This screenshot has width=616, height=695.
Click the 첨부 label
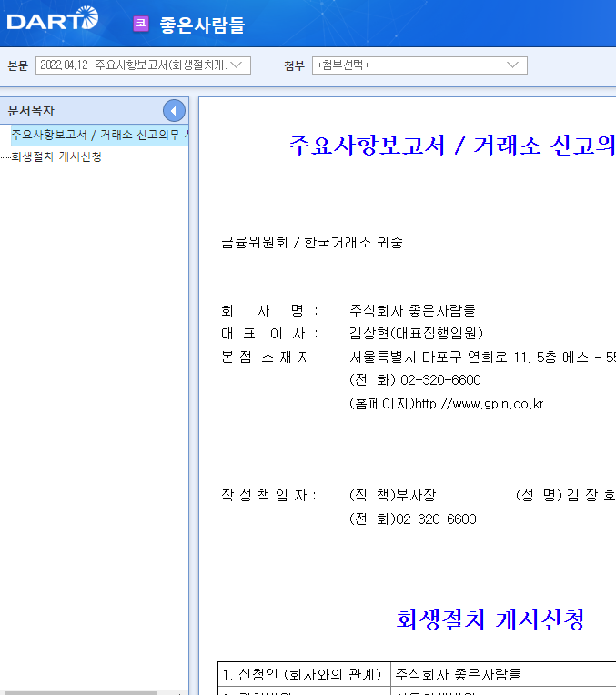[x=295, y=65]
